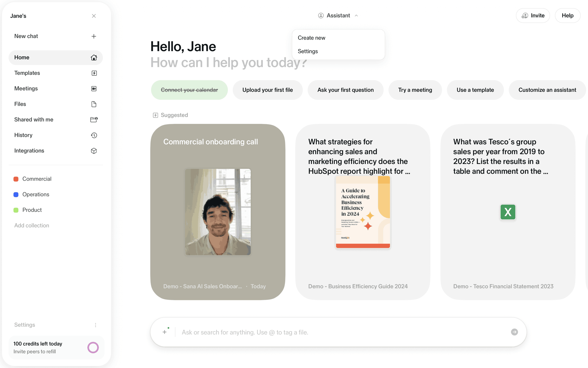Click the Home house icon

click(x=94, y=58)
